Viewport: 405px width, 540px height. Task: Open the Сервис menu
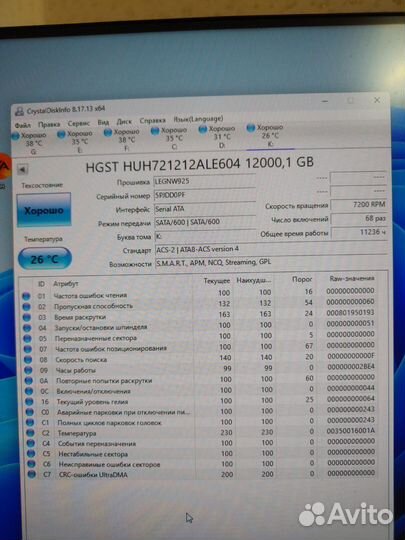click(x=79, y=123)
